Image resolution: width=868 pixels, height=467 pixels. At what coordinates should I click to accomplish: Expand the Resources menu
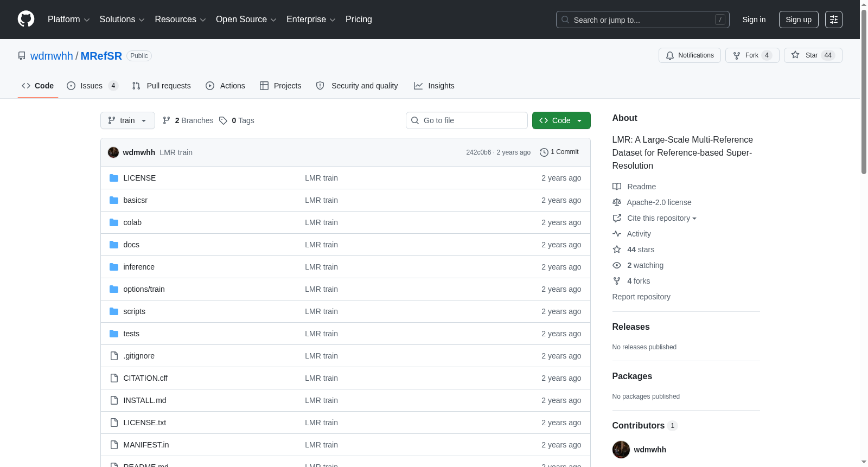tap(181, 20)
